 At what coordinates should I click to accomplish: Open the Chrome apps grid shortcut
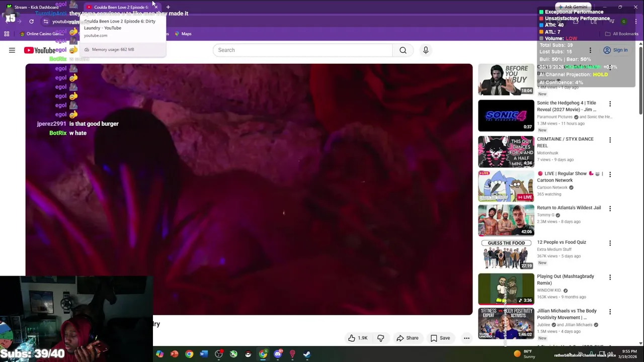point(7,34)
